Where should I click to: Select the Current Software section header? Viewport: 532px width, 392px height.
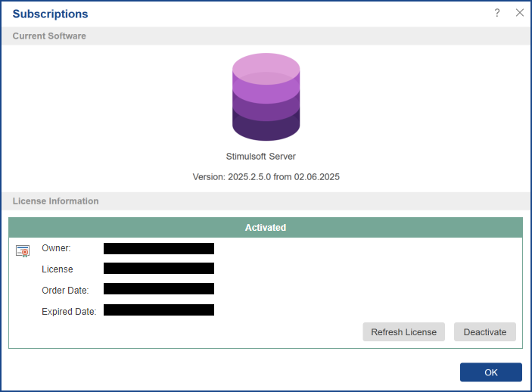pyautogui.click(x=49, y=36)
